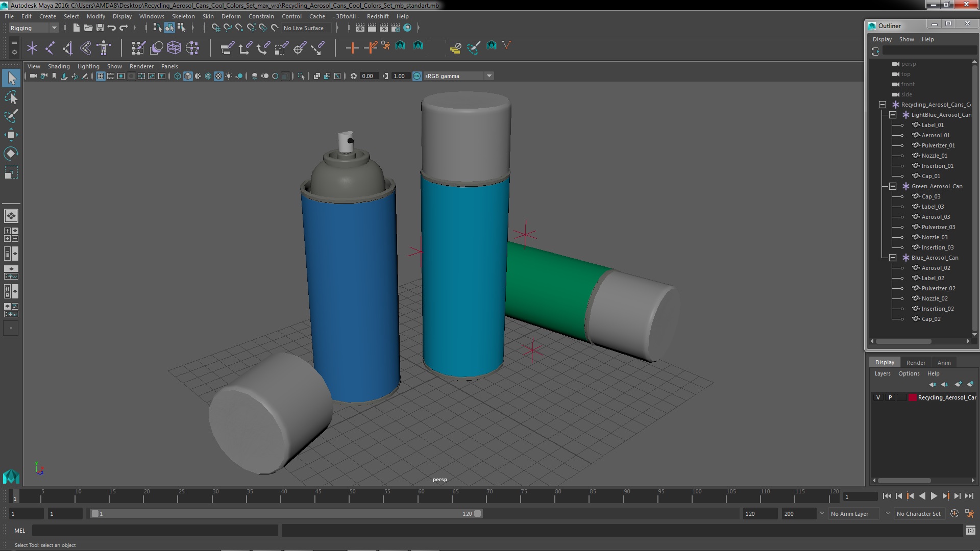Select the arrow Select tool

click(11, 78)
